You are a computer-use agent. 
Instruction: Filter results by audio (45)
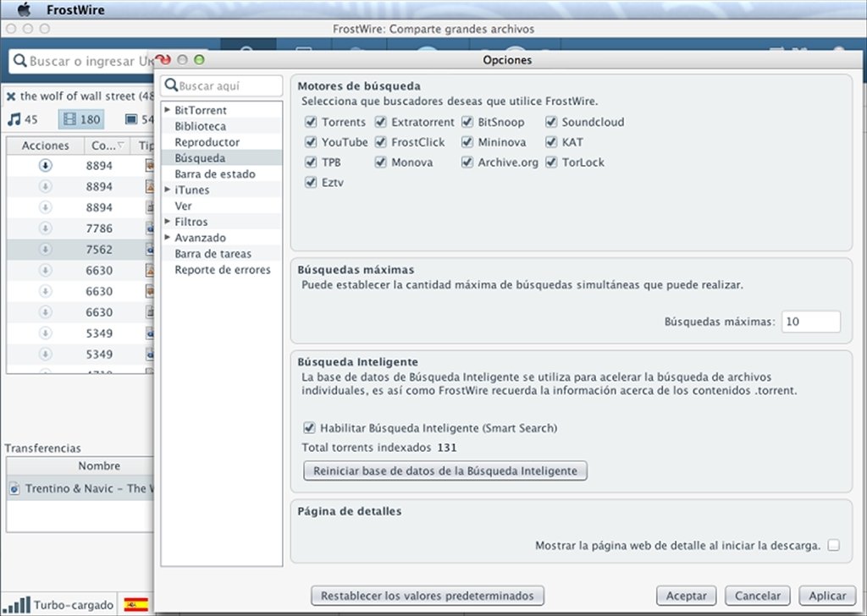(x=23, y=119)
